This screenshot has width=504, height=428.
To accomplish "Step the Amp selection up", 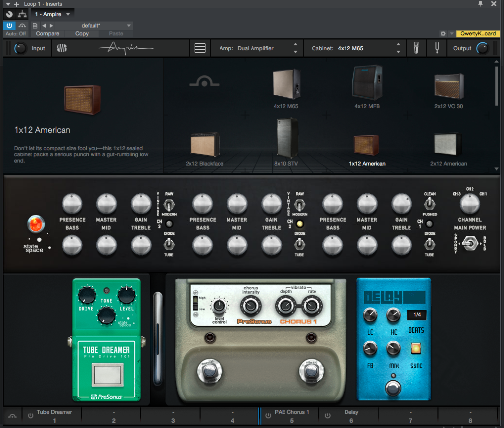I will pyautogui.click(x=295, y=44).
